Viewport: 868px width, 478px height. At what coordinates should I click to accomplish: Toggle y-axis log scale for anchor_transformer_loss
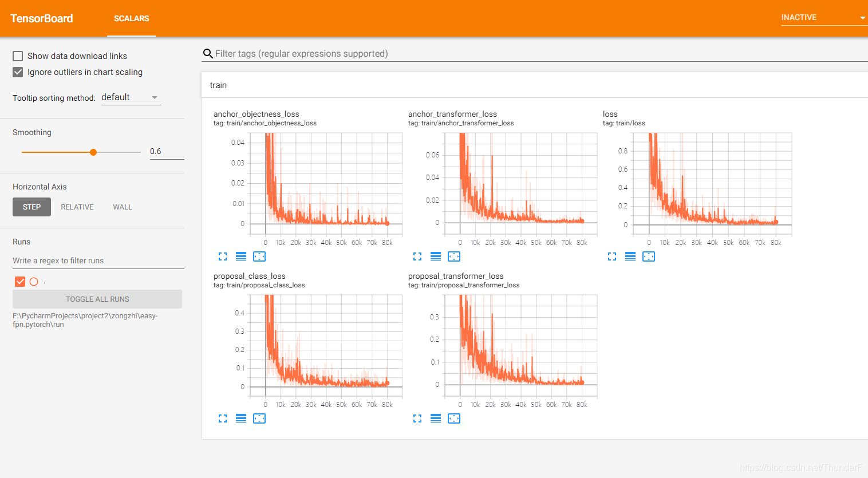tap(436, 256)
